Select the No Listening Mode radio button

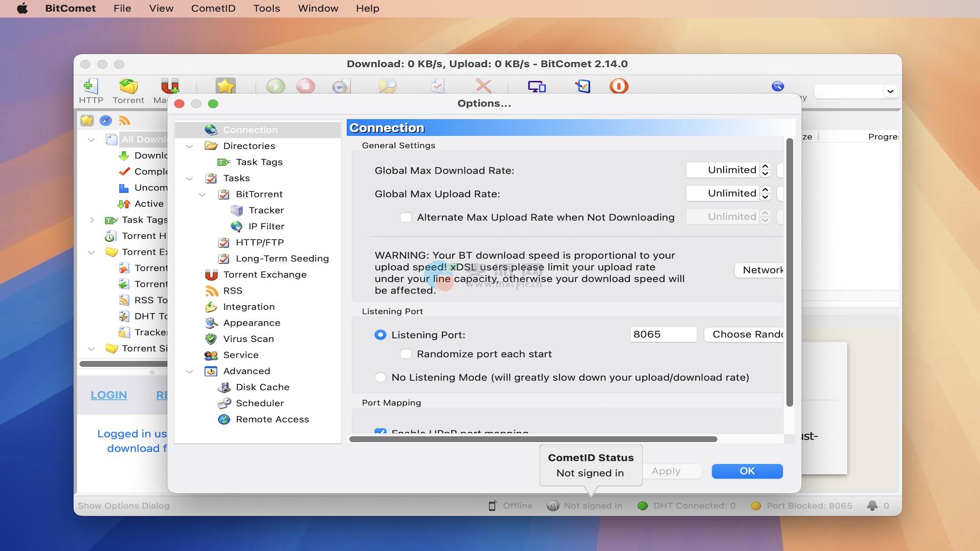[380, 378]
